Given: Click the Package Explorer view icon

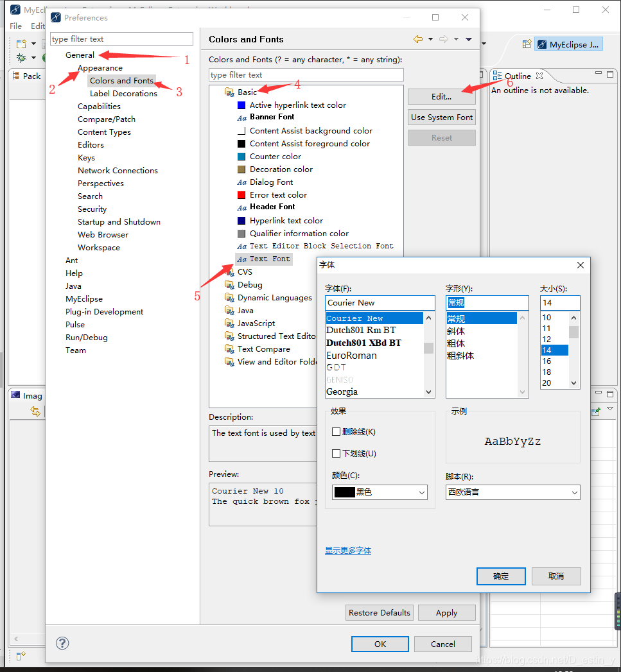Looking at the screenshot, I should (16, 76).
